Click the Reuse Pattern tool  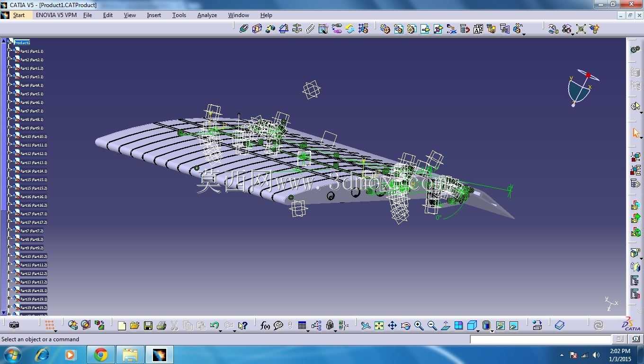point(363,29)
